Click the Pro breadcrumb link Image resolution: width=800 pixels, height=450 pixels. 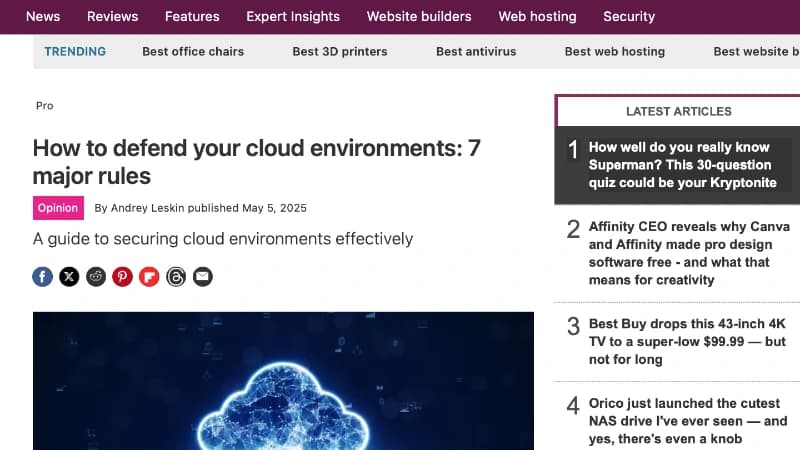[44, 106]
